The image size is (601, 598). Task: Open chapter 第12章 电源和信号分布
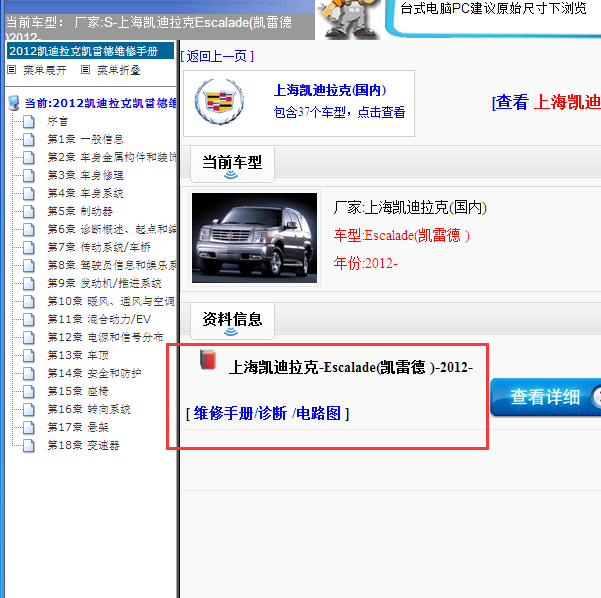(105, 338)
